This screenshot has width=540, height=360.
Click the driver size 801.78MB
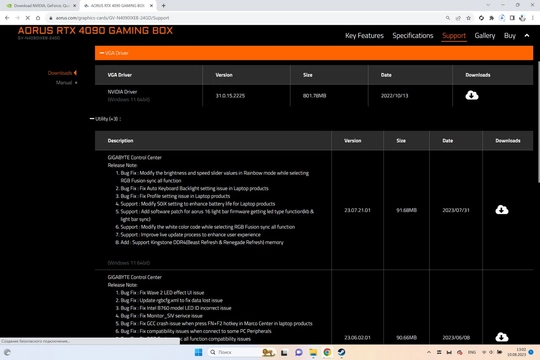[314, 95]
